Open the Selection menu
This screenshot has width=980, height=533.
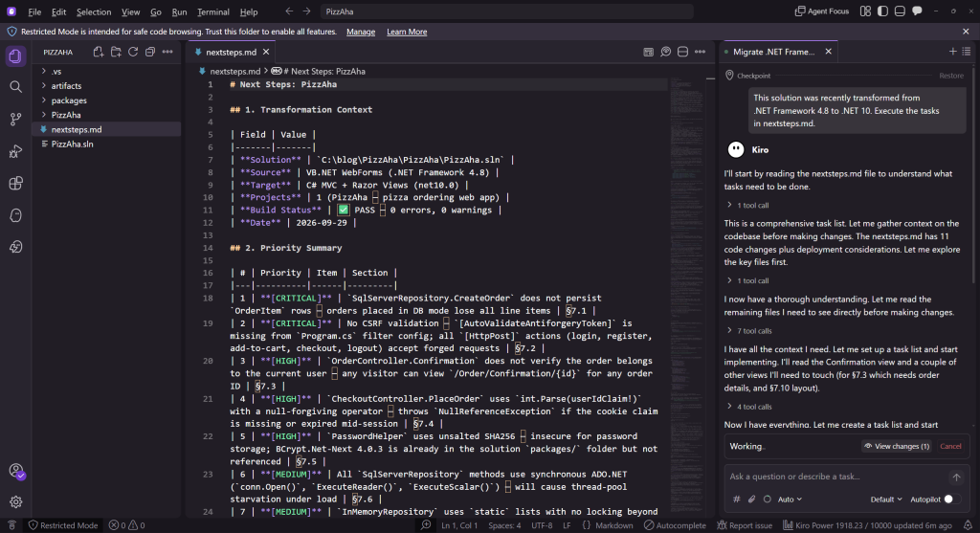click(94, 11)
